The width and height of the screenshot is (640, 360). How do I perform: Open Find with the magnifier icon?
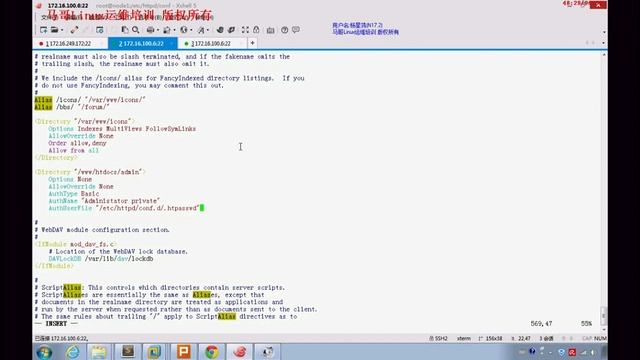pyautogui.click(x=136, y=30)
